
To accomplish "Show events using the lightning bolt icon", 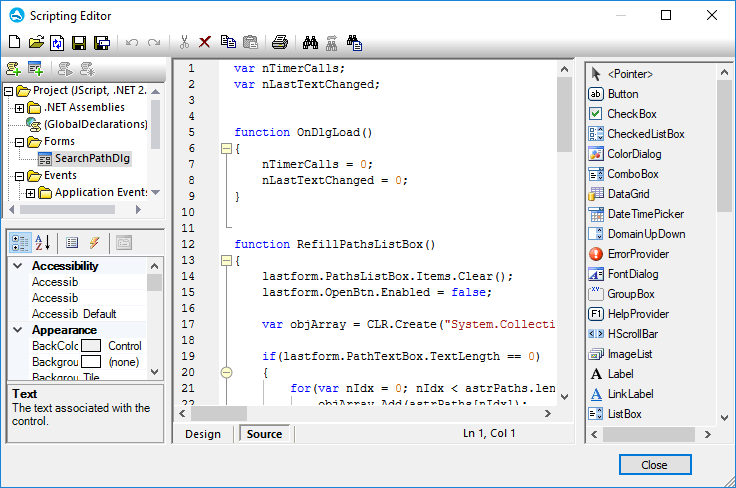I will [x=95, y=242].
